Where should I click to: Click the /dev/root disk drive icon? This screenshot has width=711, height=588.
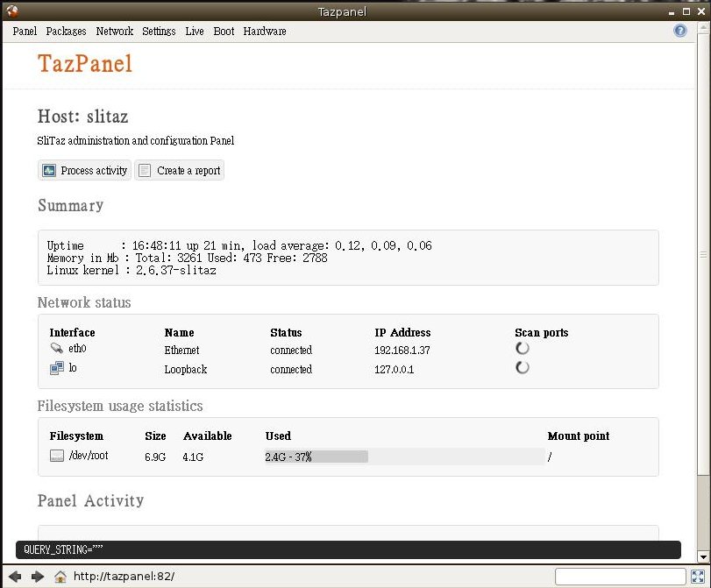(x=57, y=456)
